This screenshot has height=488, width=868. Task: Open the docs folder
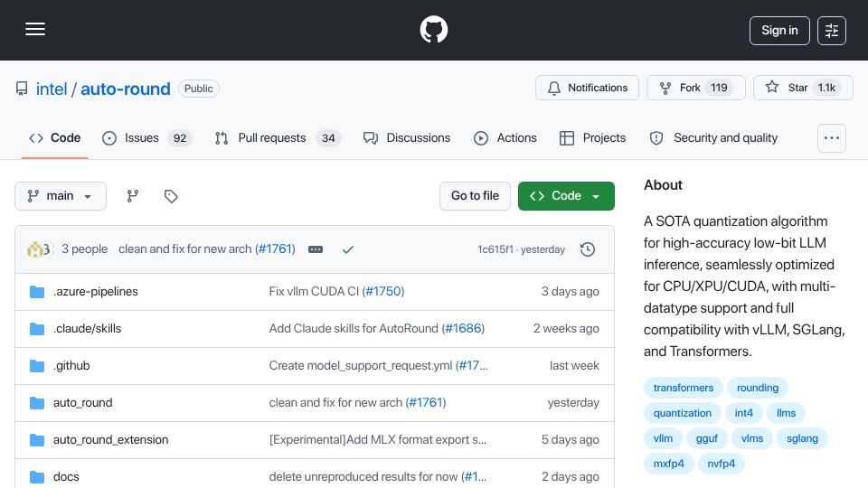click(x=66, y=477)
